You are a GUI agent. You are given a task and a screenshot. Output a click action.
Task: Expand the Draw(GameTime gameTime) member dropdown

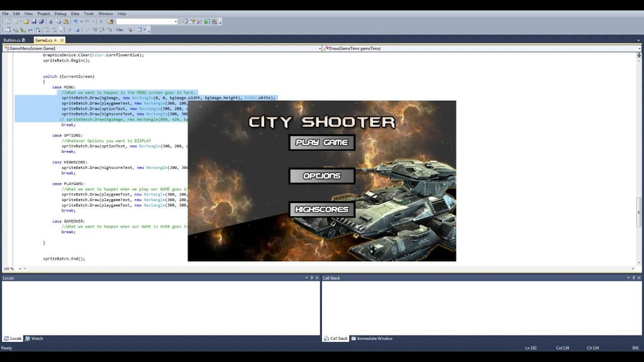tap(638, 49)
